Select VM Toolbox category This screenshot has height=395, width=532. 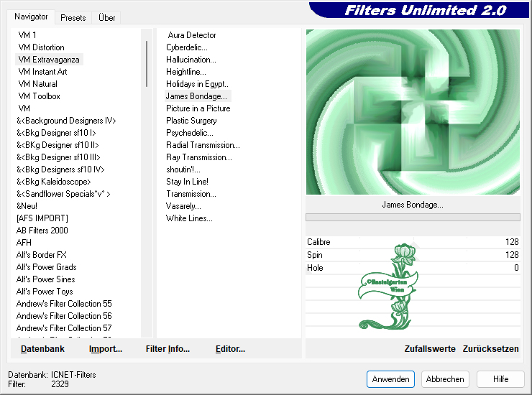pos(39,96)
